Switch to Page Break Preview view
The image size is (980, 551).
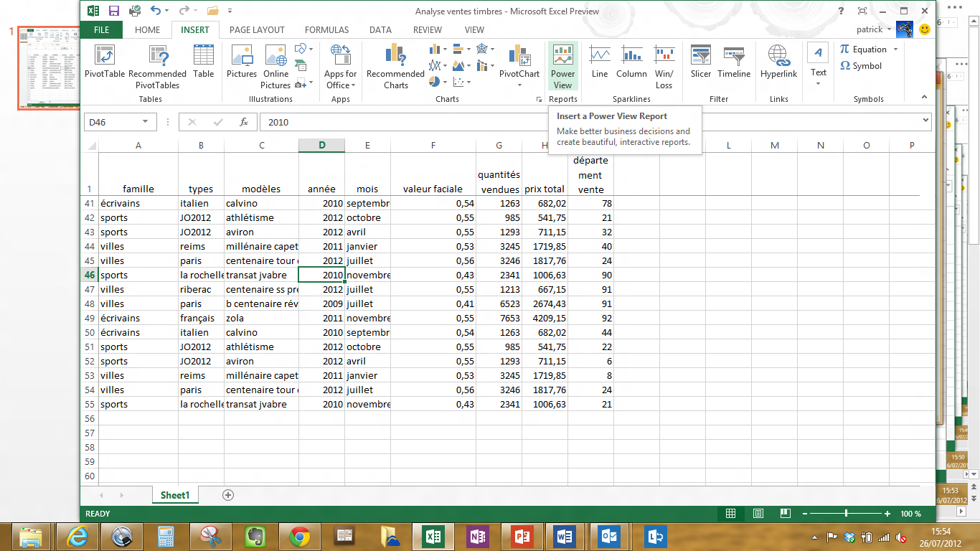[786, 514]
